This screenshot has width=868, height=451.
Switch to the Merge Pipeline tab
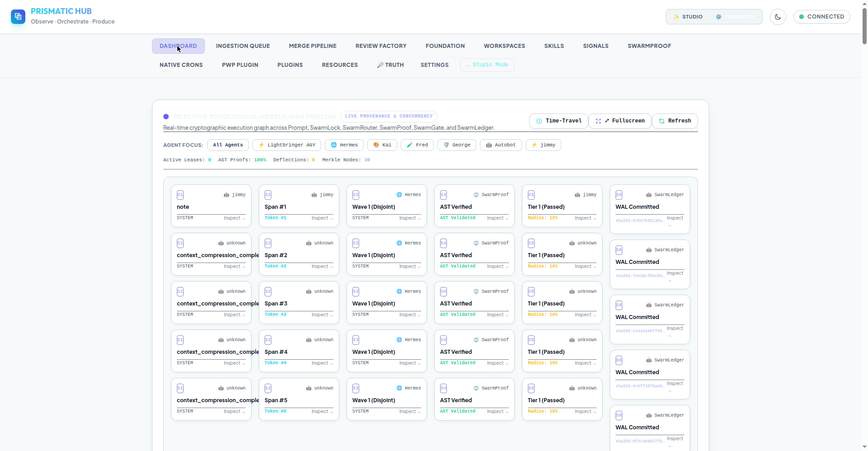pyautogui.click(x=313, y=46)
